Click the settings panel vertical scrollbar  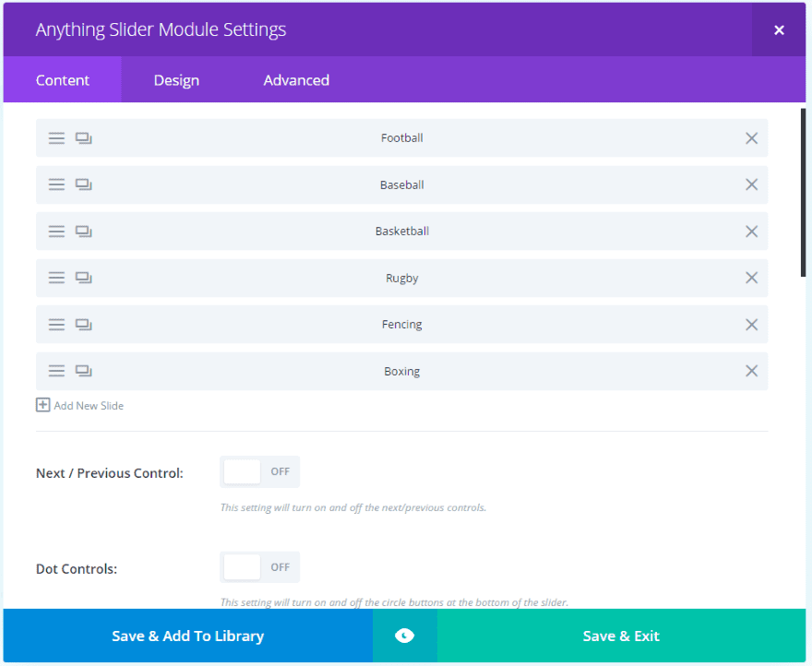[x=803, y=194]
